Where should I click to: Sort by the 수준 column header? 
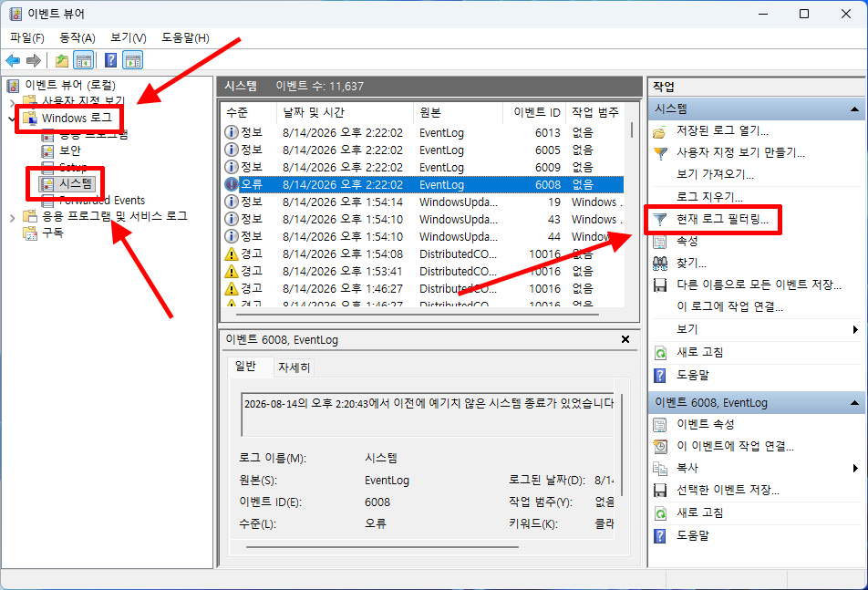coord(249,112)
